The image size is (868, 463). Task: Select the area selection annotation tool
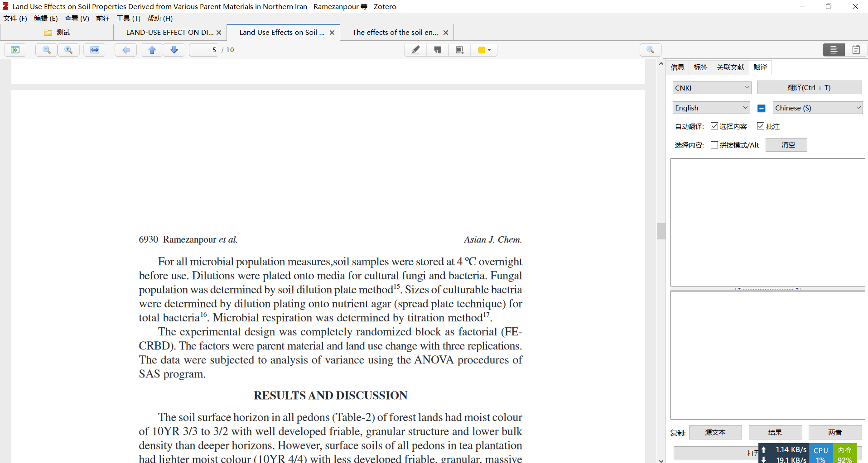coord(460,50)
